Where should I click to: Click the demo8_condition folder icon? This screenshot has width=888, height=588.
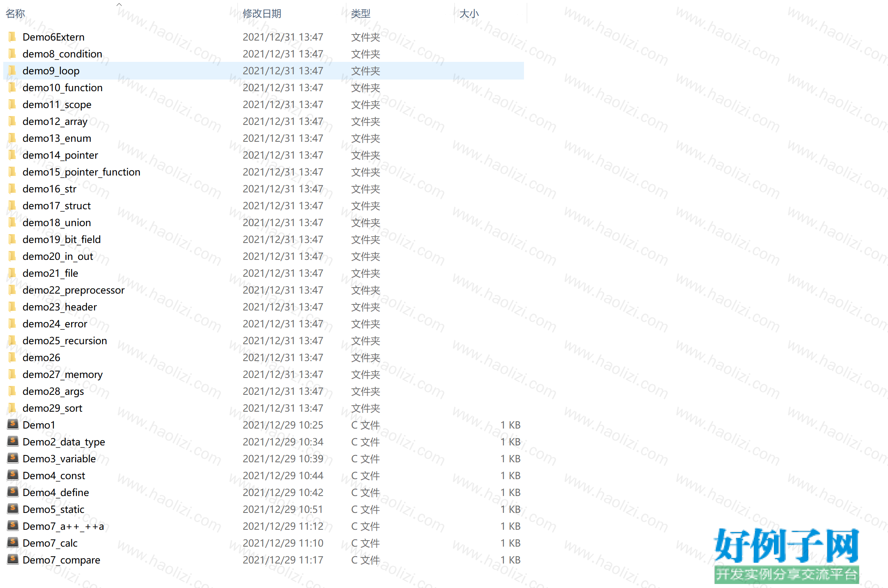coord(12,54)
